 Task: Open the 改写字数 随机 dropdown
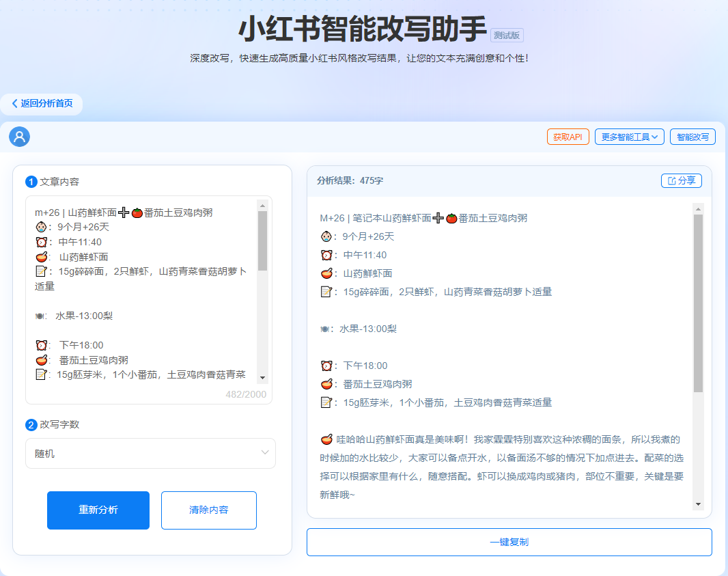click(150, 454)
